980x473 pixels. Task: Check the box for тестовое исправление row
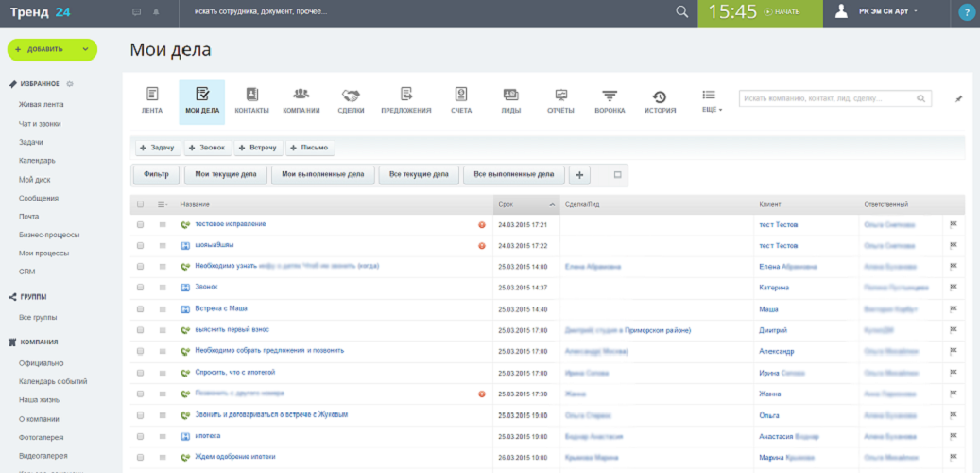tap(140, 224)
